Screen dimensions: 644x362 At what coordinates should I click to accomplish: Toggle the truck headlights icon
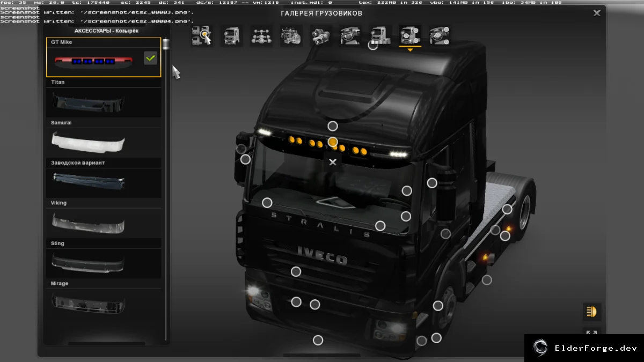592,312
